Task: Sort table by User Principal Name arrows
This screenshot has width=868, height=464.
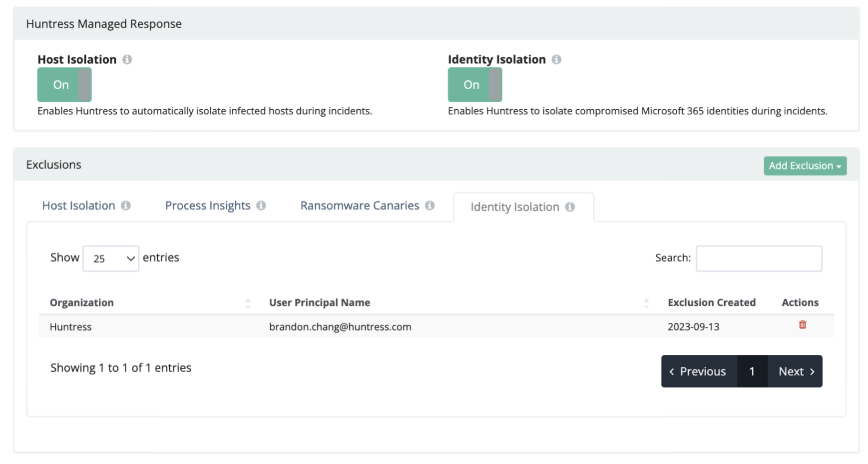Action: (646, 303)
